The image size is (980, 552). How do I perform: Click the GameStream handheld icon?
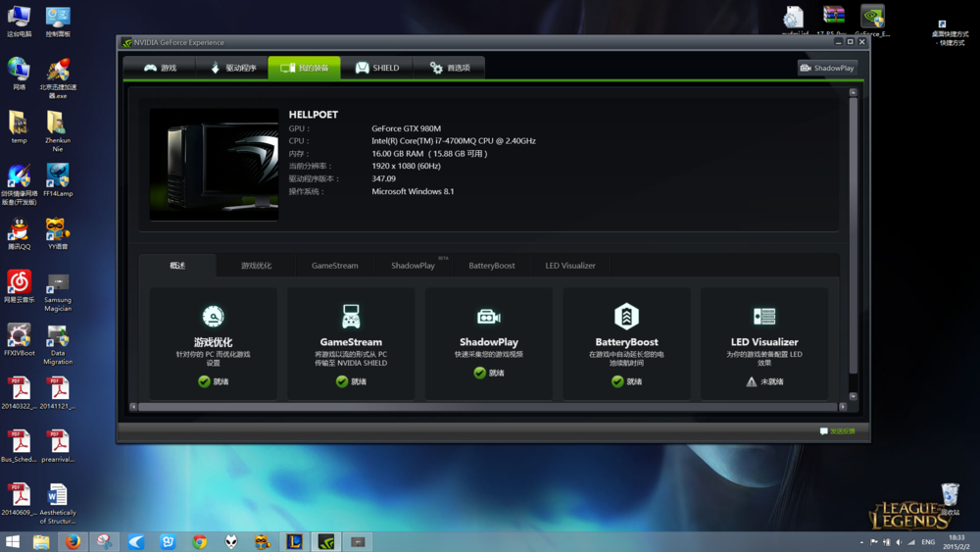coord(351,317)
